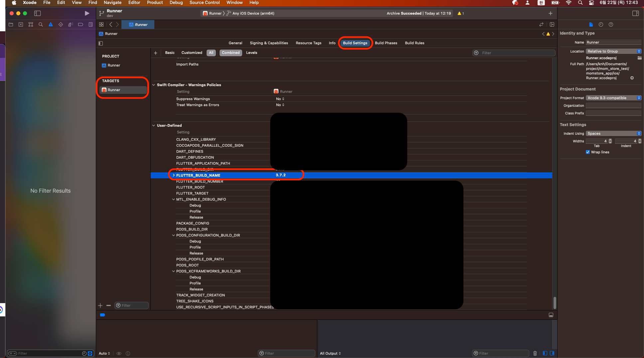
Task: Open the related items grid menu
Action: 101,25
